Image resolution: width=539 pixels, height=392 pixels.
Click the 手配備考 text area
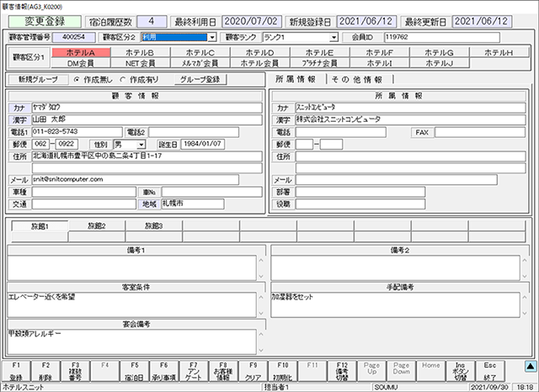pos(395,305)
